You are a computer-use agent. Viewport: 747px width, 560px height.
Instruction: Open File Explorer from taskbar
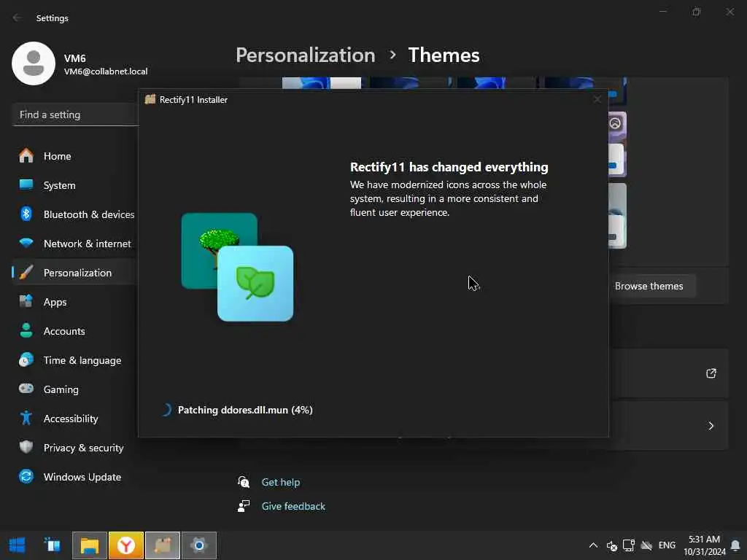[x=90, y=545]
